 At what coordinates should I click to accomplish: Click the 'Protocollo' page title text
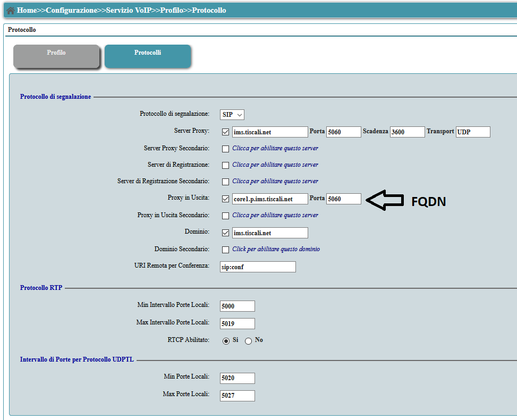point(22,30)
